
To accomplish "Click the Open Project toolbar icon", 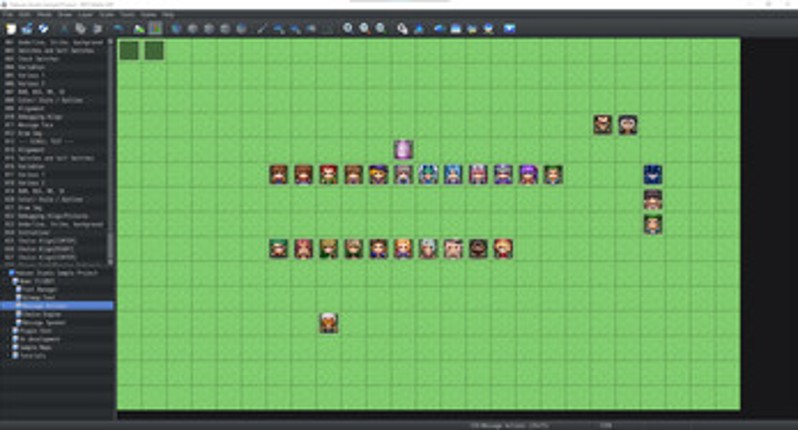I will point(27,28).
